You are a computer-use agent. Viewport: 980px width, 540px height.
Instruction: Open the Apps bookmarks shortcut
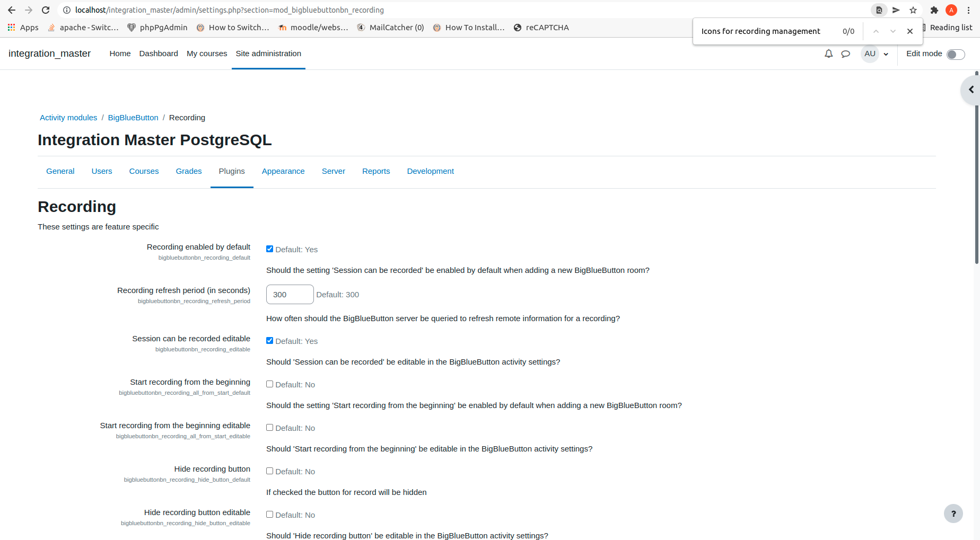click(x=23, y=28)
